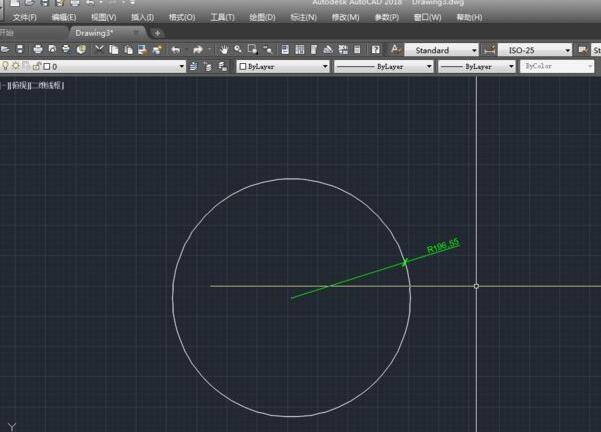Open the Text Style manager icon
Screen dimensions: 601x432
pyautogui.click(x=396, y=49)
